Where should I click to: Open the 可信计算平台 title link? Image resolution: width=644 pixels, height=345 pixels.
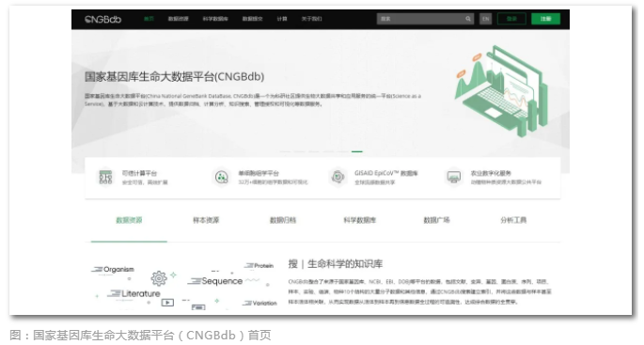(x=139, y=173)
